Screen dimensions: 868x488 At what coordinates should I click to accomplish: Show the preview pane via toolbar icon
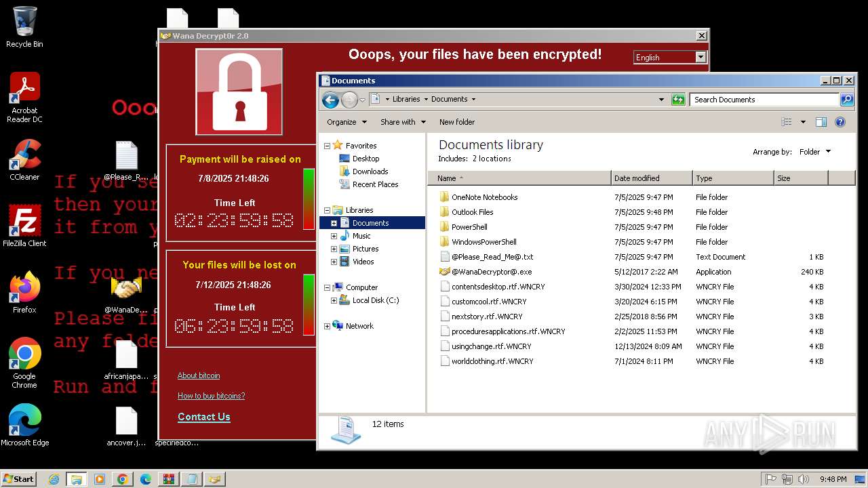821,122
